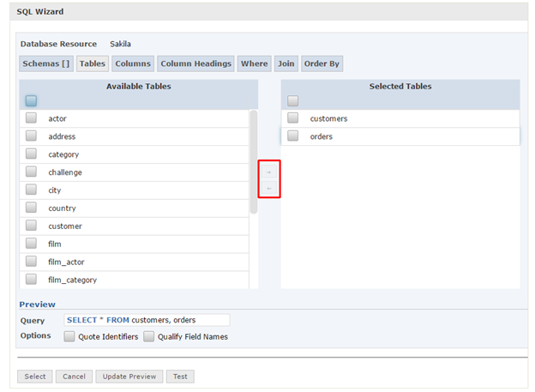535x392 pixels.
Task: Switch to the Order By tab
Action: click(x=322, y=63)
